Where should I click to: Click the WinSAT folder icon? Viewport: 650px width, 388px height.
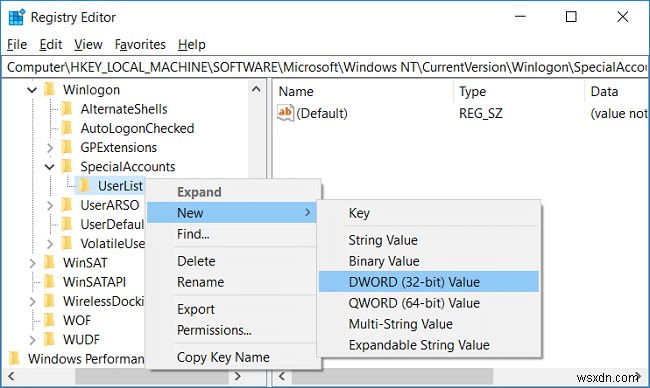pyautogui.click(x=49, y=262)
